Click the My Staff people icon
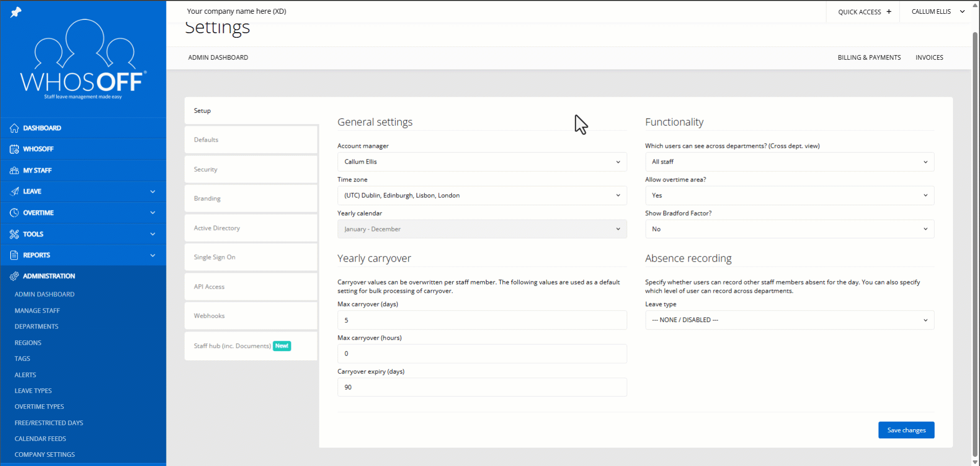 coord(14,171)
